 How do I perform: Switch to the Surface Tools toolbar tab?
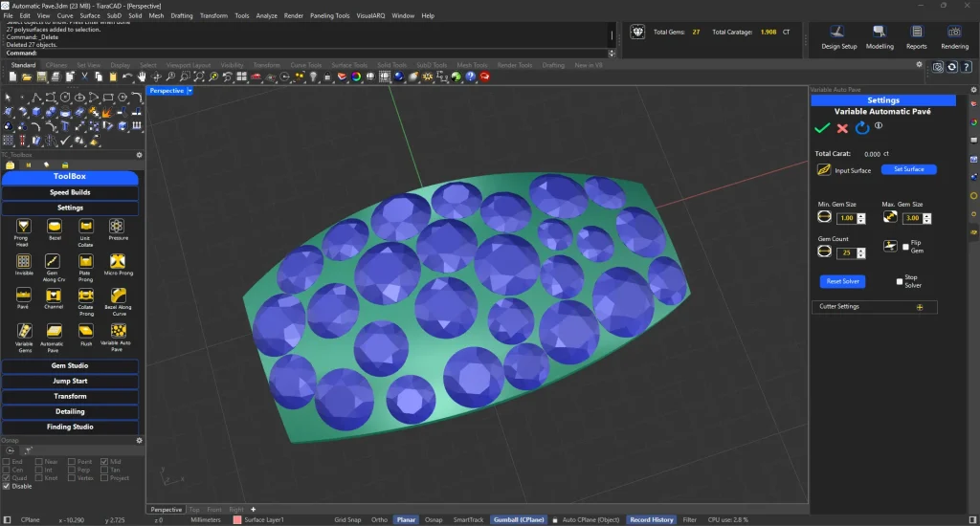point(349,65)
